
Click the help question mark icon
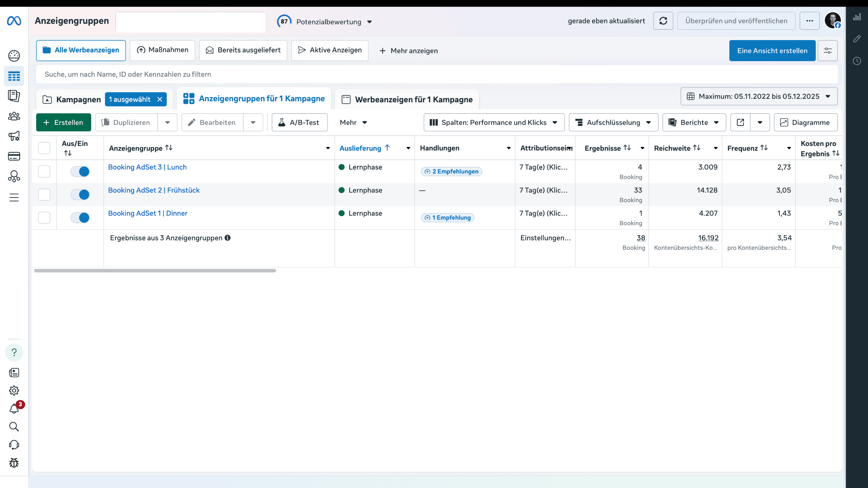click(14, 352)
